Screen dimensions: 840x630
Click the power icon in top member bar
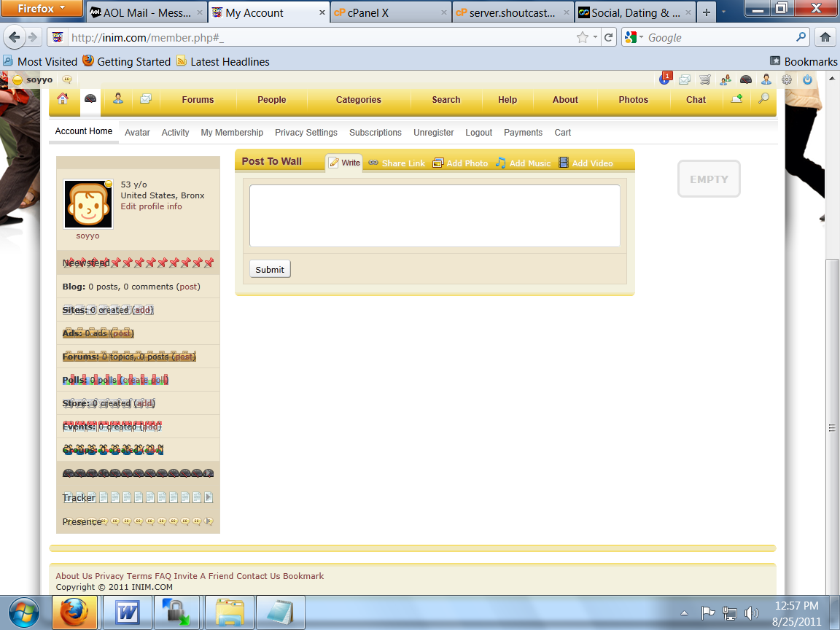click(x=807, y=80)
